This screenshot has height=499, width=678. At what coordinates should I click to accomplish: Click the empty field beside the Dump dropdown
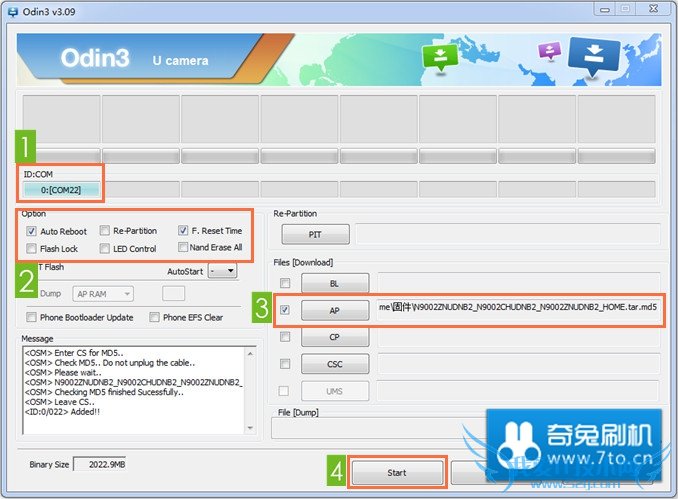pos(173,294)
